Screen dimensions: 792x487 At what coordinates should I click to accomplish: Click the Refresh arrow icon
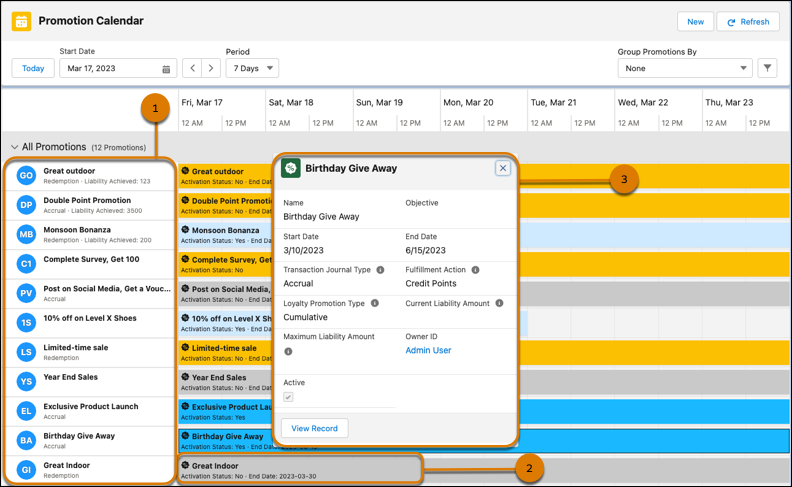click(731, 22)
